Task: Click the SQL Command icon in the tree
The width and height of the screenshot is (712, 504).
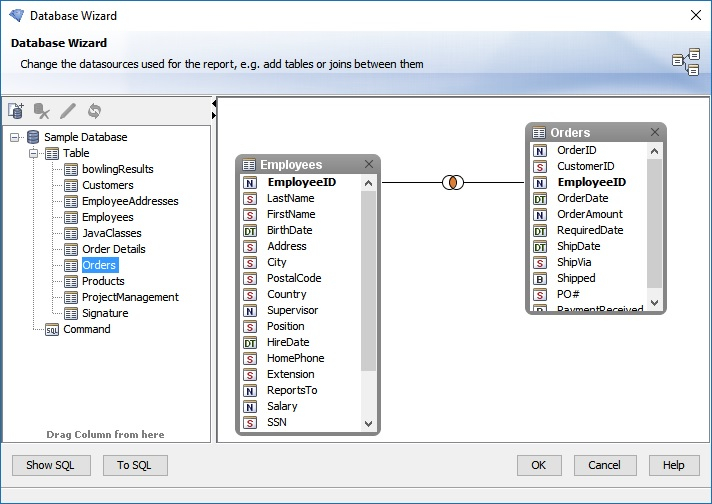Action: tap(52, 329)
